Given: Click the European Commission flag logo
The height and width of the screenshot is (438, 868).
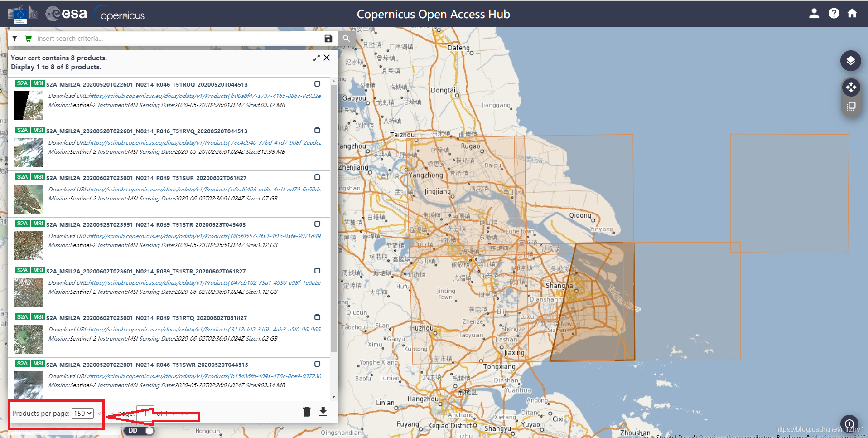Looking at the screenshot, I should (23, 14).
